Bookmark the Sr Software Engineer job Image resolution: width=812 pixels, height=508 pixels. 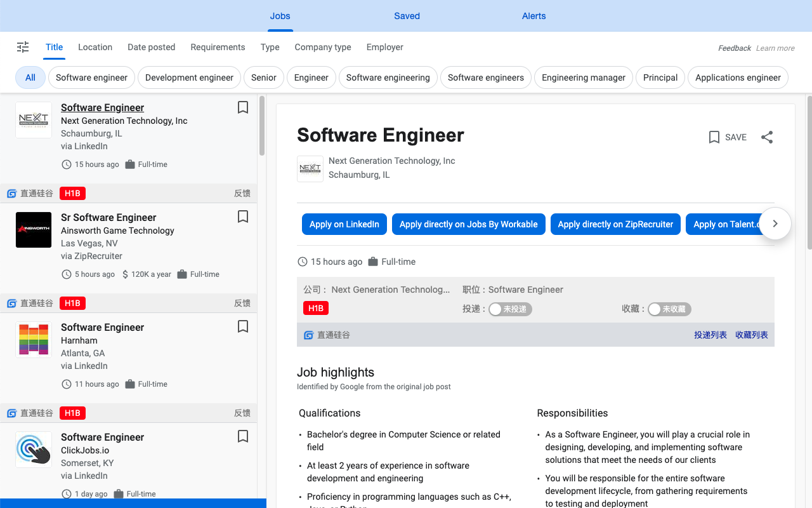(243, 217)
